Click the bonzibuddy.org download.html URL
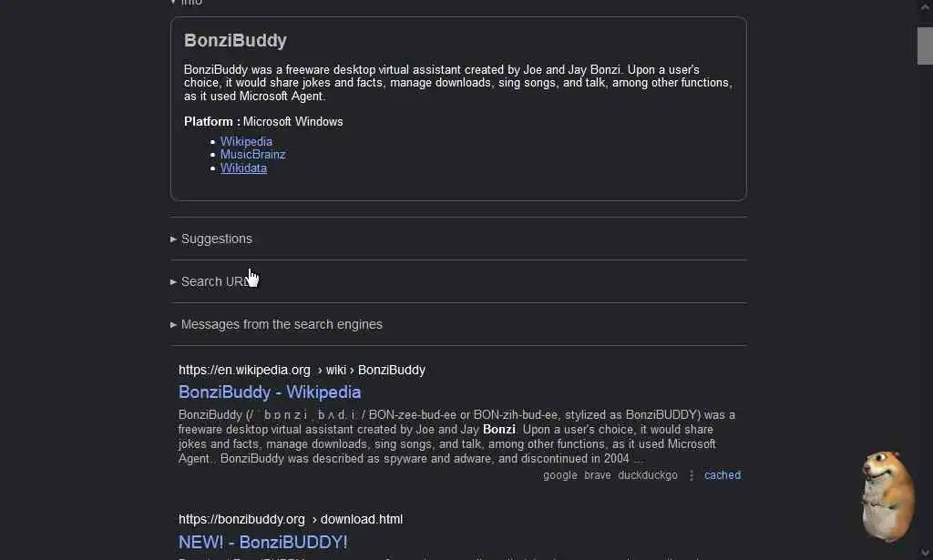933x560 pixels. coord(291,519)
